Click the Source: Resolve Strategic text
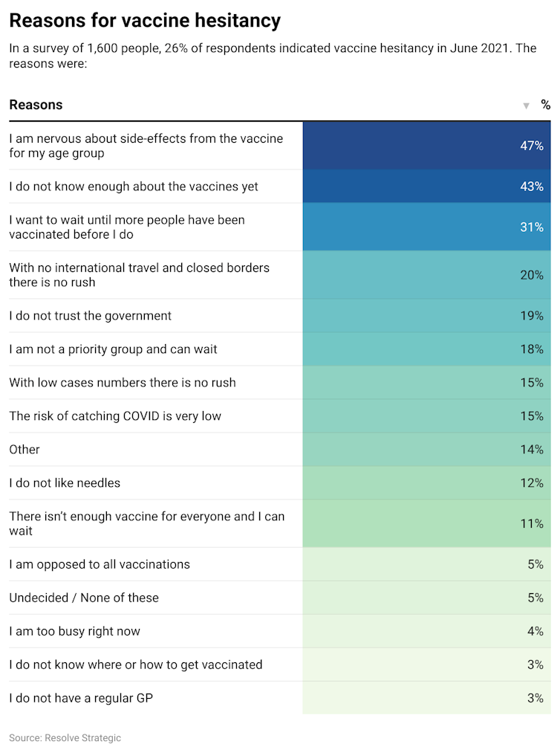 pos(65,738)
